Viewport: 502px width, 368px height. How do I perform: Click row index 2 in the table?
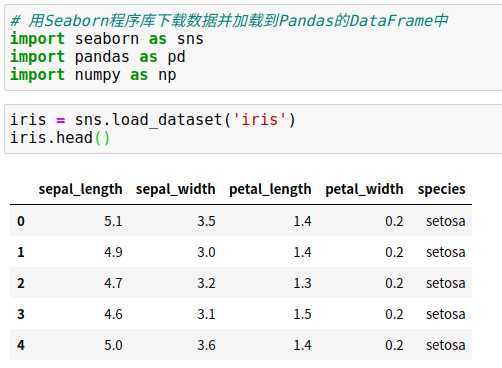21,283
